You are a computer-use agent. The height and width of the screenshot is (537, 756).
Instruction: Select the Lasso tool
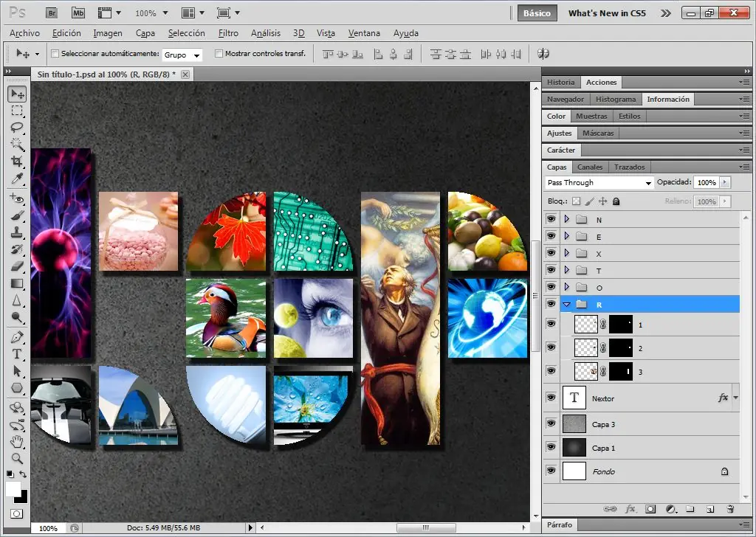pos(17,128)
